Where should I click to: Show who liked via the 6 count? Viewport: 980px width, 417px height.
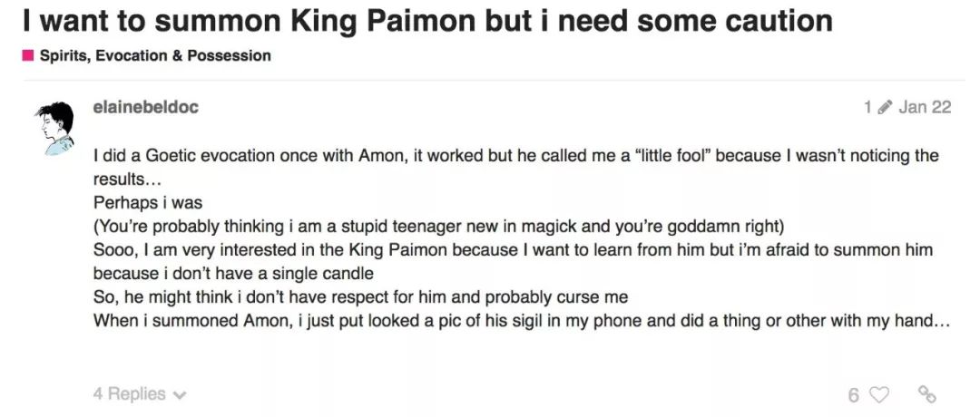(x=853, y=394)
